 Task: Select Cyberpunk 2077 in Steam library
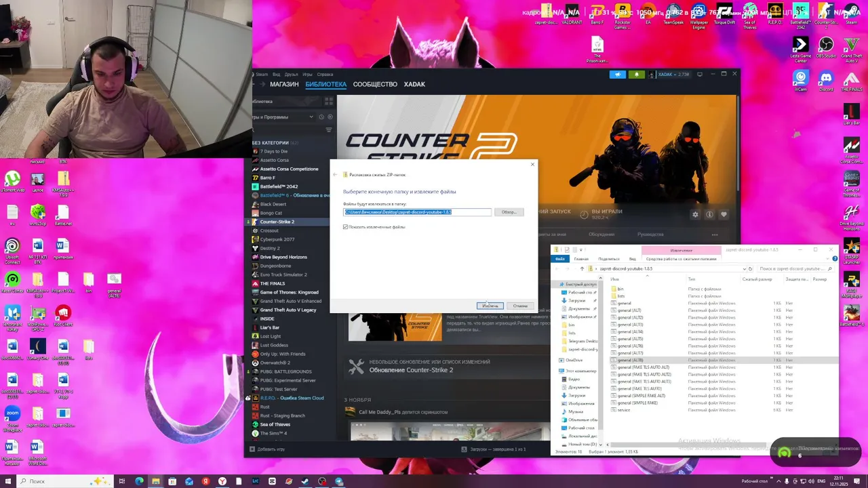(x=277, y=239)
